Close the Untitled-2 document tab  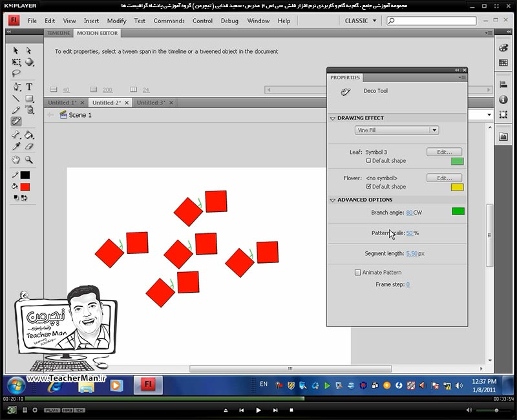tap(127, 103)
